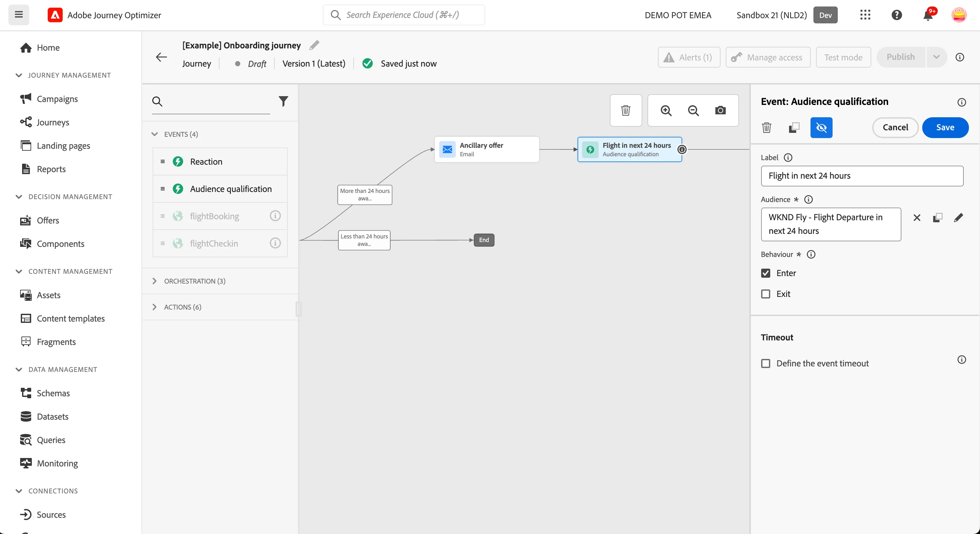Click the Save button
Image resolution: width=980 pixels, height=534 pixels.
pos(945,128)
